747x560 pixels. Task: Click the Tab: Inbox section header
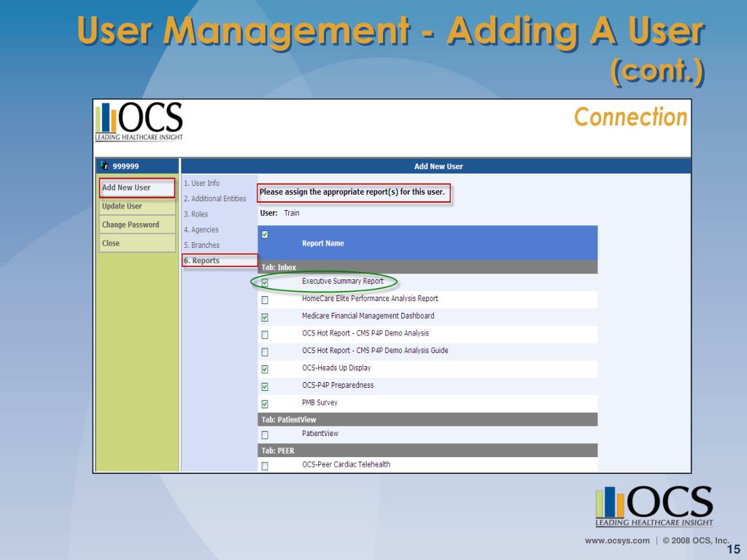[427, 267]
